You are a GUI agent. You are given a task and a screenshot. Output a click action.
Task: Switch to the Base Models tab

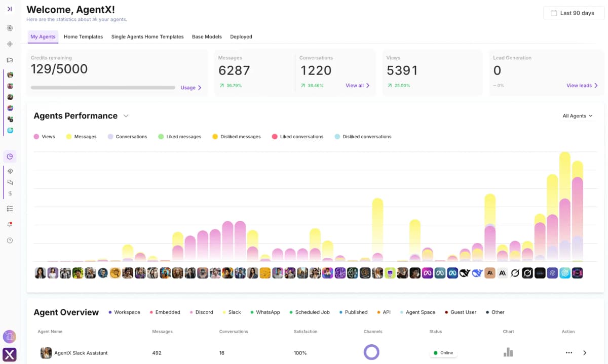tap(206, 36)
